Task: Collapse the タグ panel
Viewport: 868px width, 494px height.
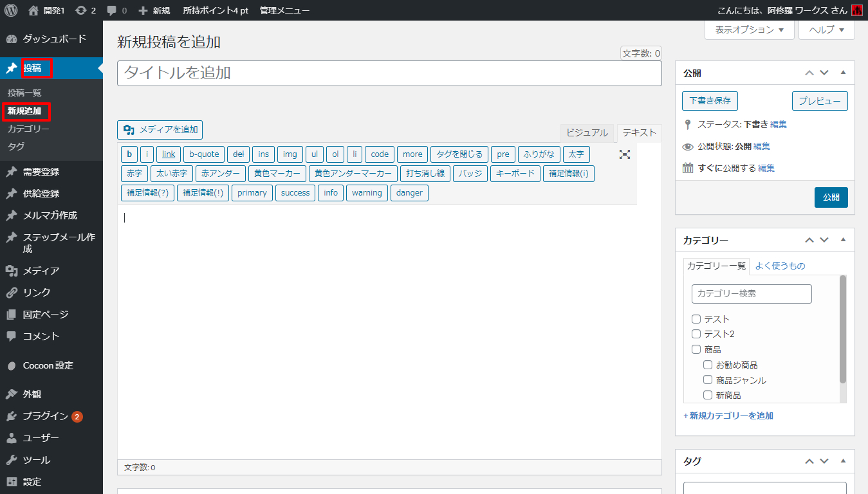Action: (x=843, y=461)
